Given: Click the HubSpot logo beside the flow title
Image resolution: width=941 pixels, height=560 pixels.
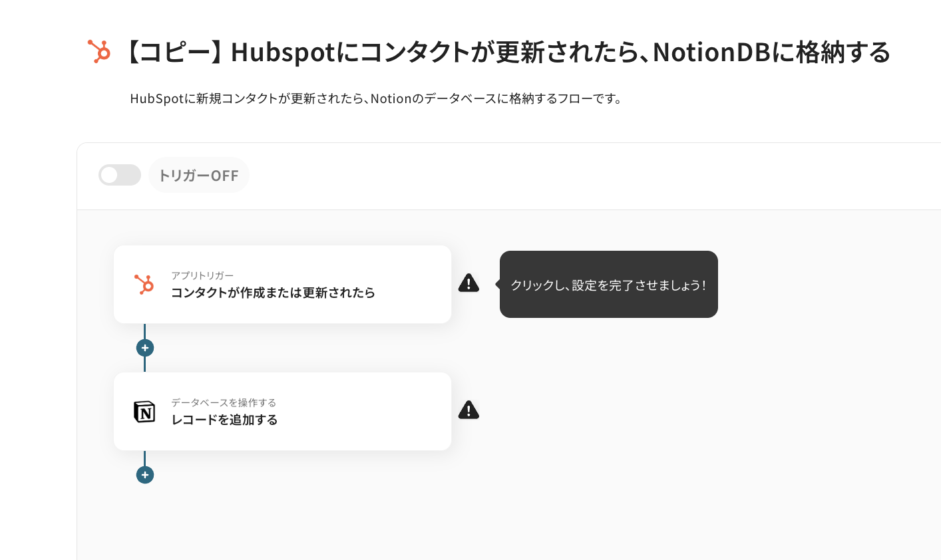Looking at the screenshot, I should (99, 52).
